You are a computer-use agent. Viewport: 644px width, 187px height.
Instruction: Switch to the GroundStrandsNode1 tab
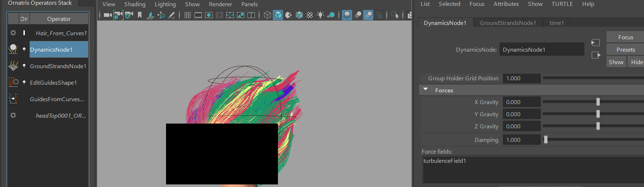[508, 23]
